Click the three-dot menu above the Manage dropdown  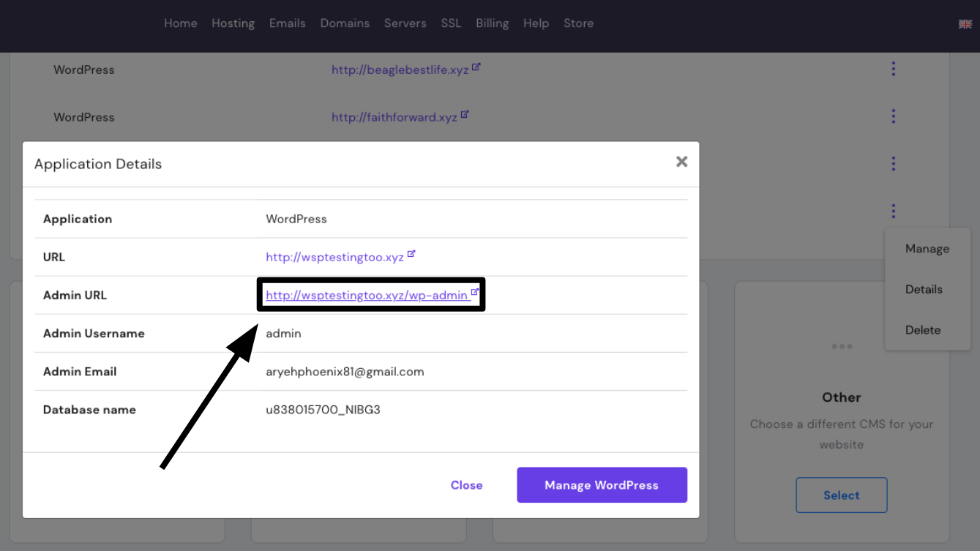[893, 211]
